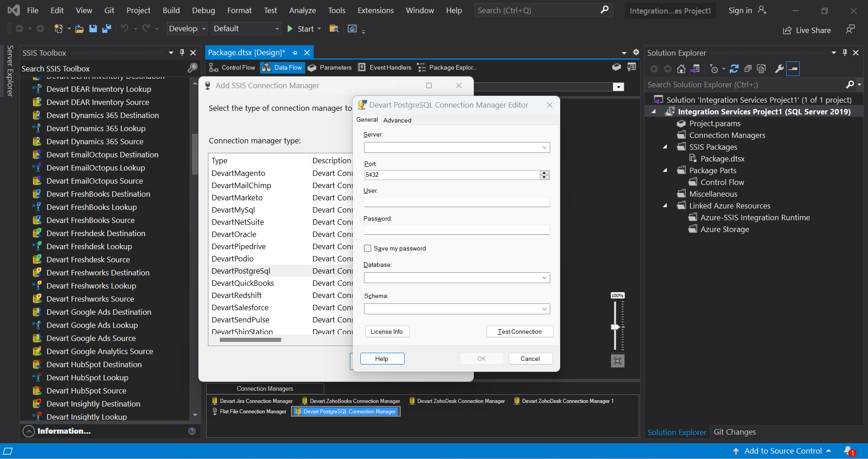
Task: Open the feedback icon beside Live Share
Action: (850, 29)
